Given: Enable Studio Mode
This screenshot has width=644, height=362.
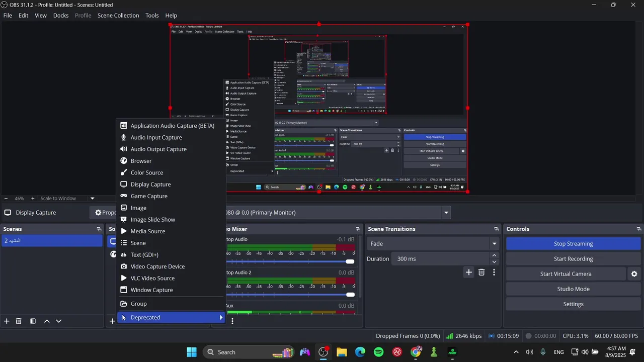Looking at the screenshot, I should pyautogui.click(x=573, y=289).
